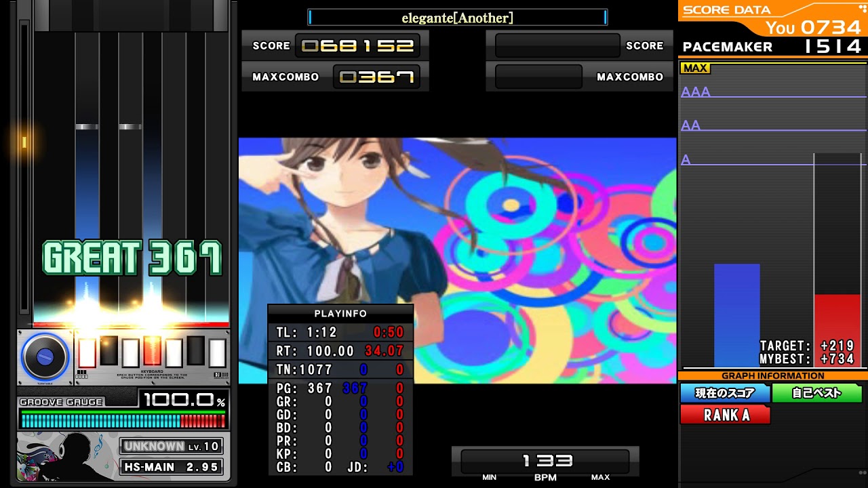
Task: Click the red 0:50 remaining time
Action: pyautogui.click(x=389, y=332)
